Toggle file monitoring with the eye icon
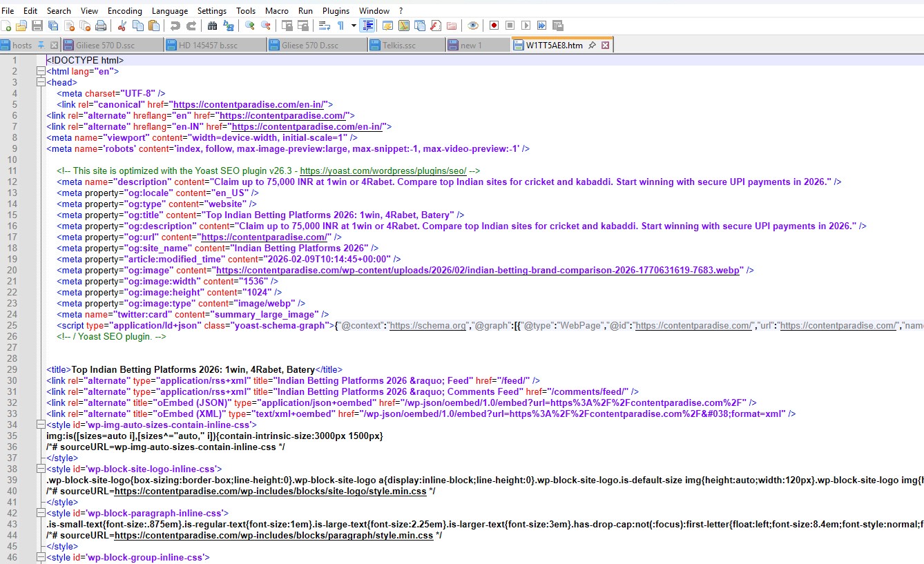 click(x=473, y=26)
